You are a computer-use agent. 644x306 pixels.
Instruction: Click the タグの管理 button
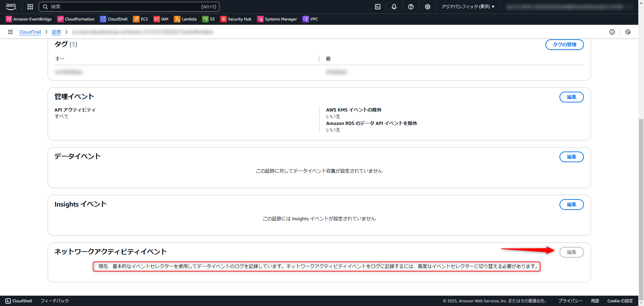pyautogui.click(x=565, y=45)
